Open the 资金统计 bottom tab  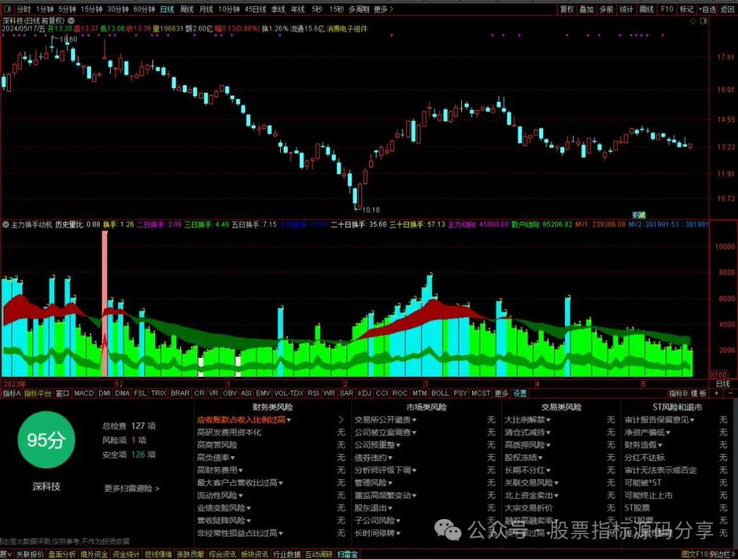pyautogui.click(x=126, y=555)
